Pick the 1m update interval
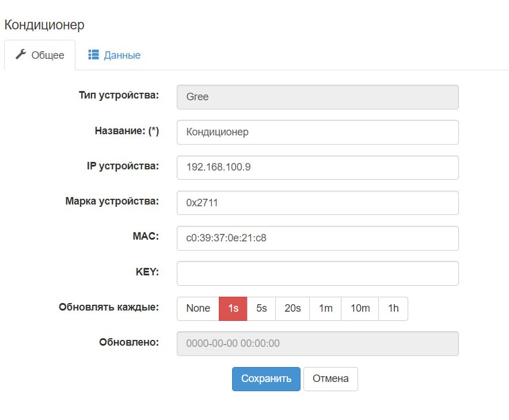This screenshot has height=420, width=509. tap(325, 308)
